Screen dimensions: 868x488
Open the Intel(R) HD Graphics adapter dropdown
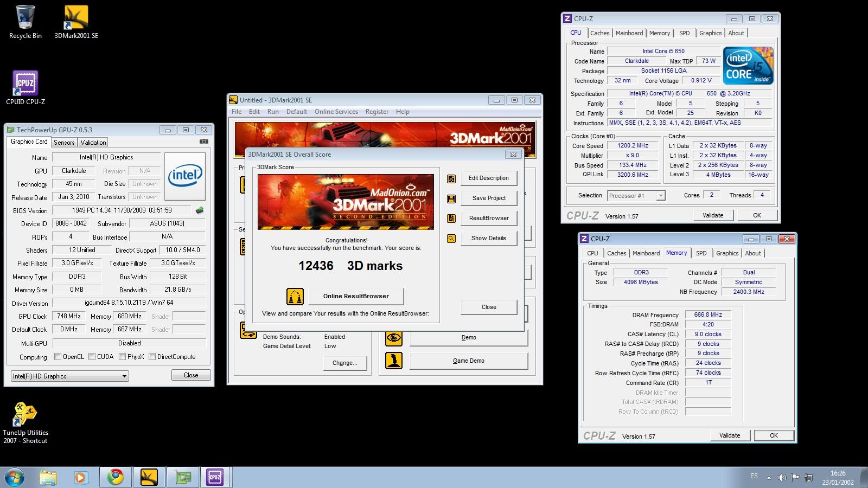pos(70,376)
